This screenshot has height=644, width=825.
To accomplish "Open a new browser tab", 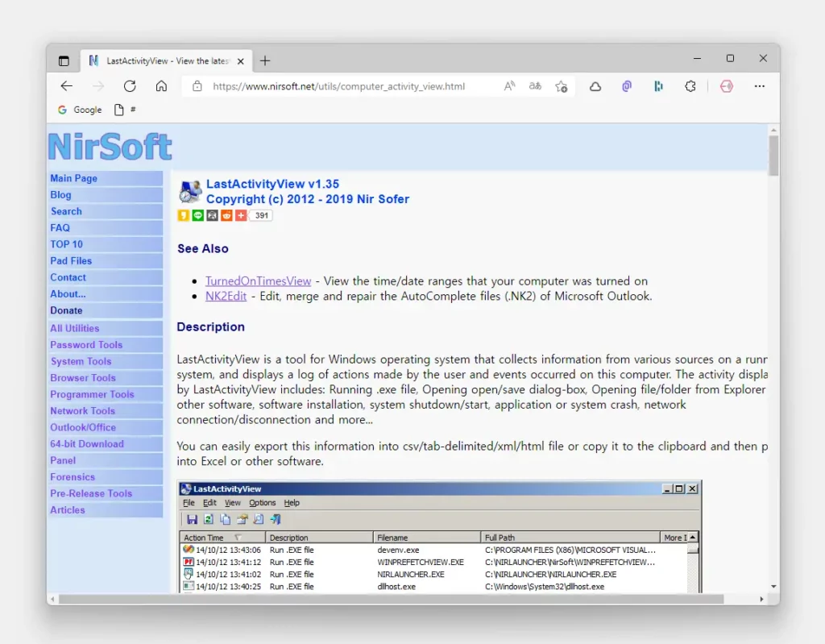I will click(265, 60).
